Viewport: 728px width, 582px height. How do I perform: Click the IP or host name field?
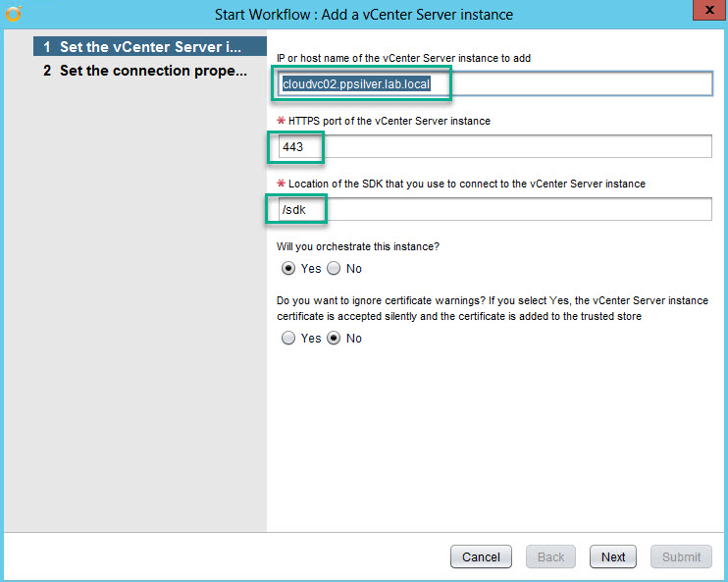pyautogui.click(x=494, y=83)
